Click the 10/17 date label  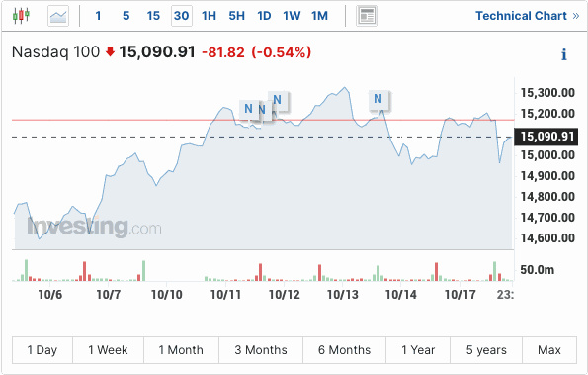(461, 295)
